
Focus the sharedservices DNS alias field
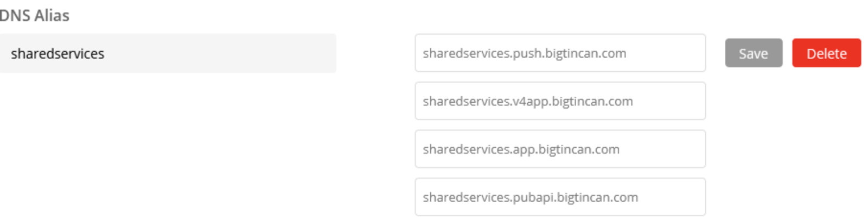point(168,53)
